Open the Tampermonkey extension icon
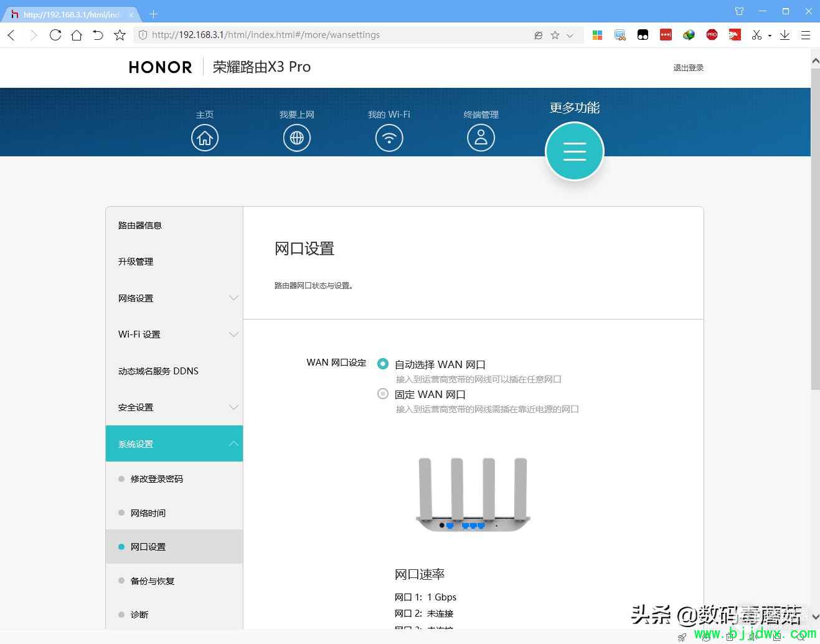This screenshot has width=820, height=644. coord(643,35)
